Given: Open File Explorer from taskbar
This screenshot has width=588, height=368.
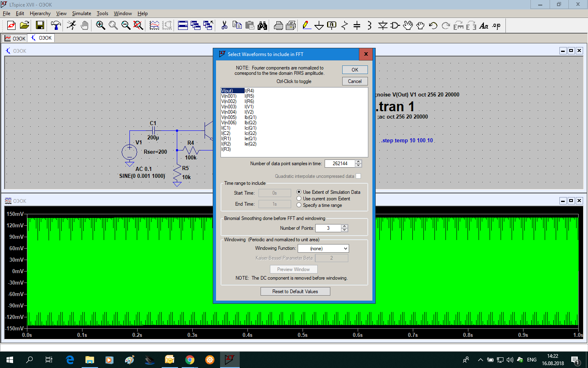Looking at the screenshot, I should (89, 360).
